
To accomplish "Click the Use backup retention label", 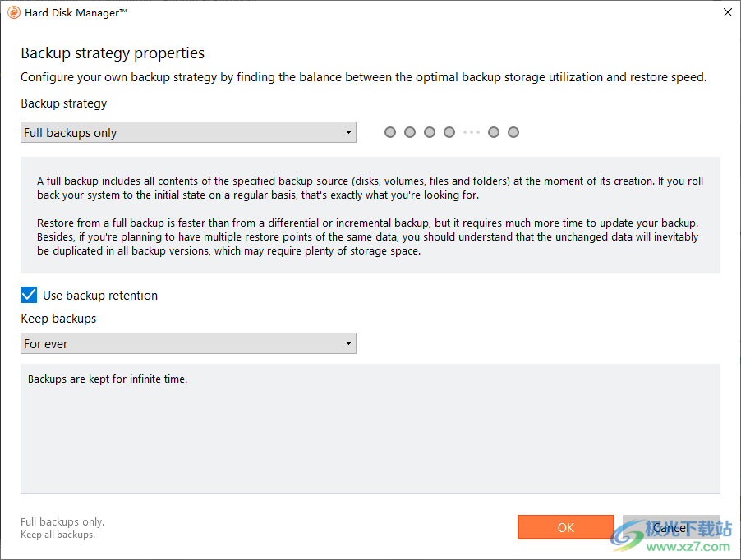I will [100, 296].
